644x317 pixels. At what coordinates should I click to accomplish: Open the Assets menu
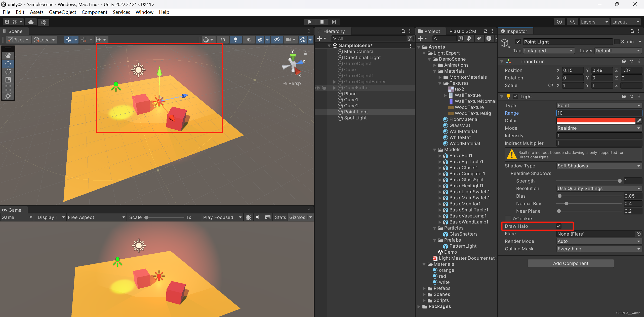pyautogui.click(x=37, y=12)
